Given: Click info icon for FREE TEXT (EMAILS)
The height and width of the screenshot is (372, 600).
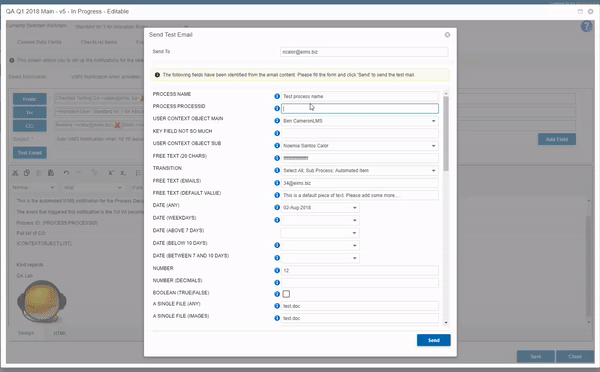Looking at the screenshot, I should point(277,183).
